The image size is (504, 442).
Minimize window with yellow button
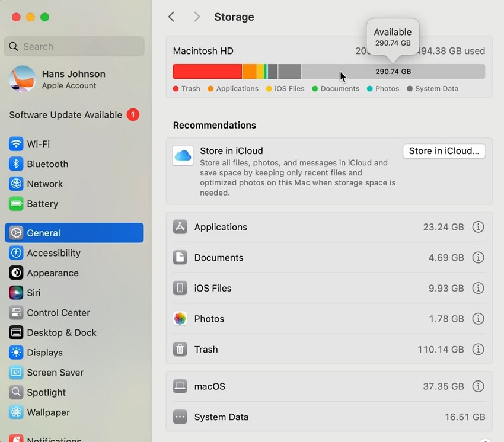pos(30,17)
